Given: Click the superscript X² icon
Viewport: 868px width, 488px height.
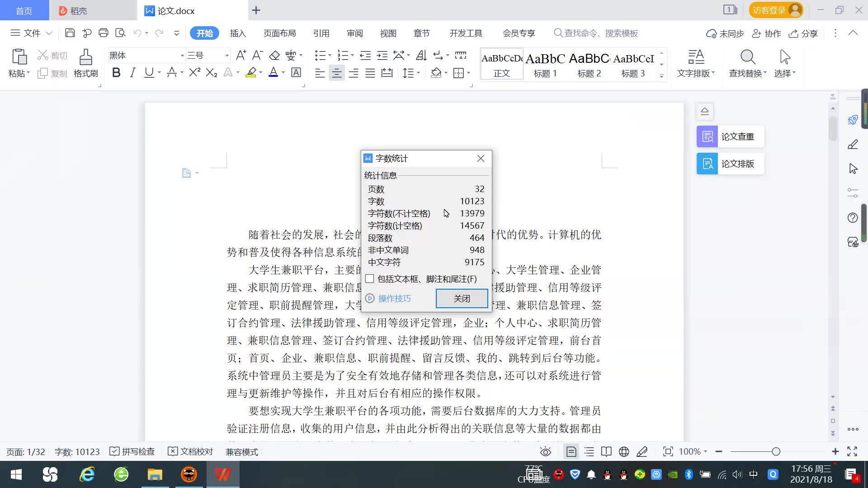Looking at the screenshot, I should point(194,73).
